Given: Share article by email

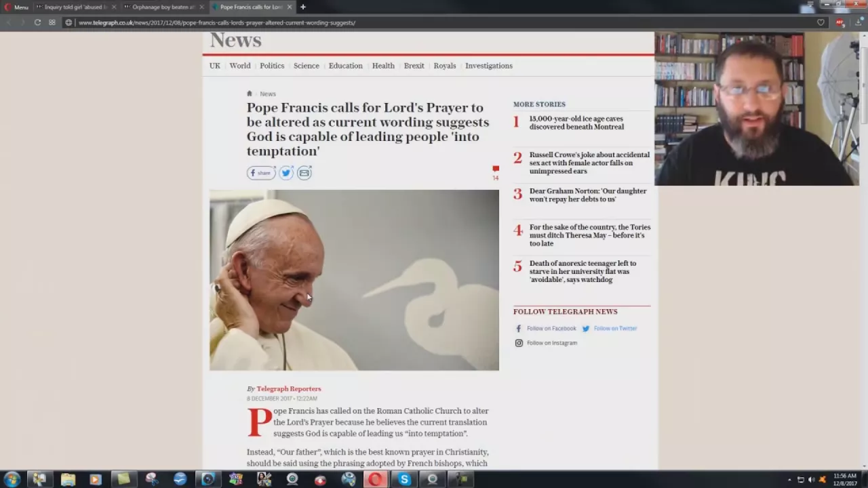Looking at the screenshot, I should 304,173.
